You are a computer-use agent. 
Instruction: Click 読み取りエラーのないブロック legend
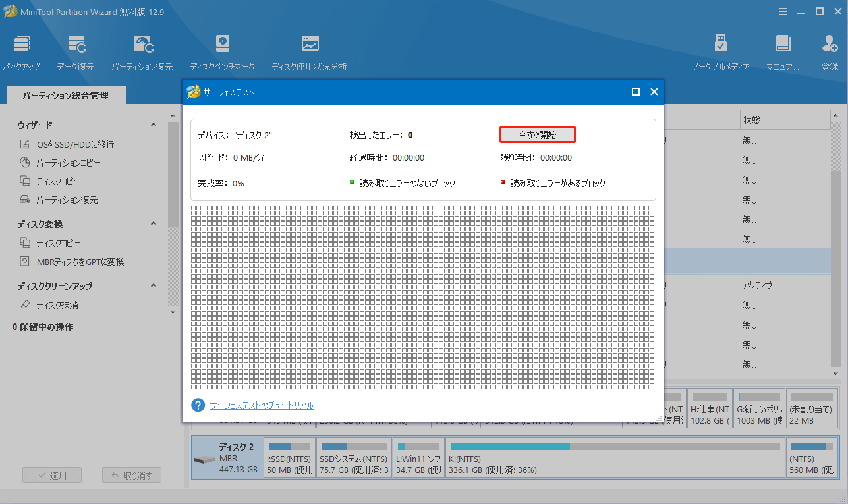tap(402, 183)
